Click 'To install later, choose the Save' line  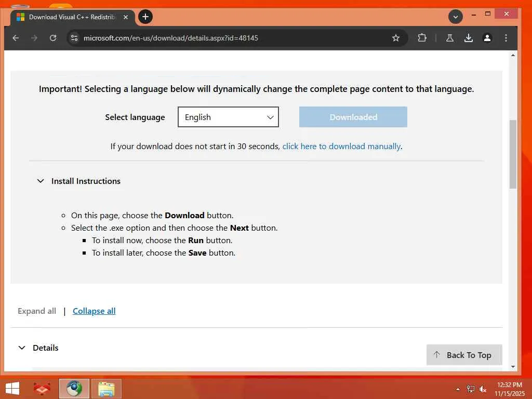tap(163, 253)
